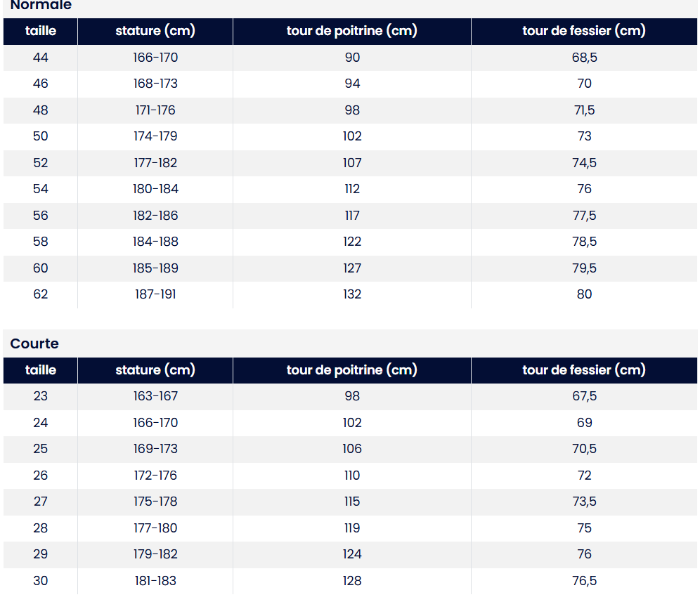Click tour de fessier header in Courte table
700x609 pixels.
tap(584, 370)
